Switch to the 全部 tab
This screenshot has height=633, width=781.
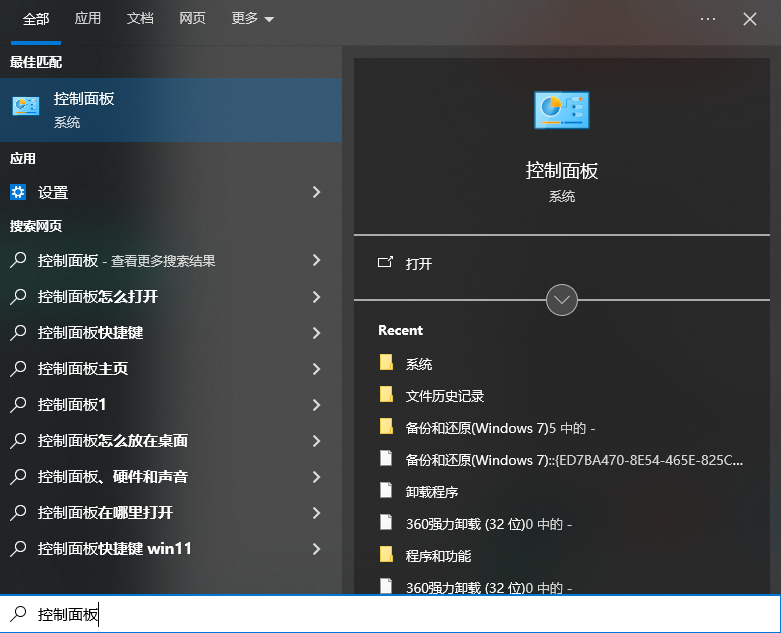coord(36,19)
